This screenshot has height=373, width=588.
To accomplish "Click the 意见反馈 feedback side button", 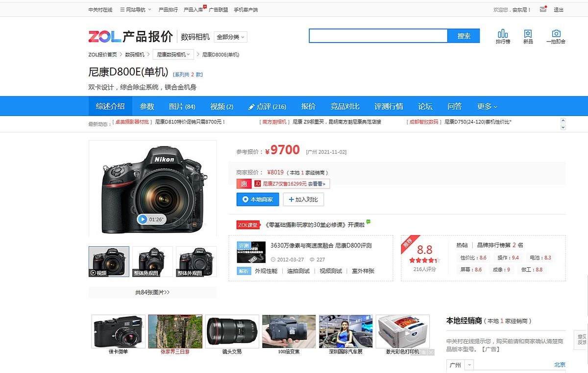I will pyautogui.click(x=582, y=339).
